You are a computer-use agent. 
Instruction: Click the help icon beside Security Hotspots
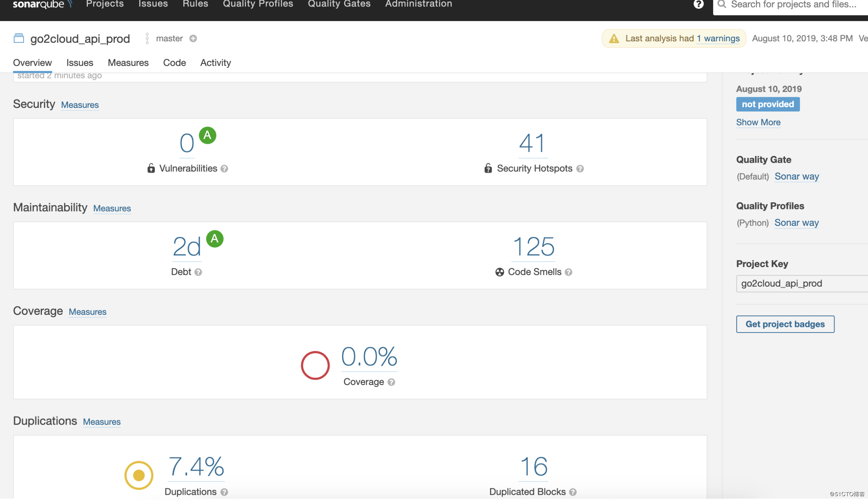[580, 169]
